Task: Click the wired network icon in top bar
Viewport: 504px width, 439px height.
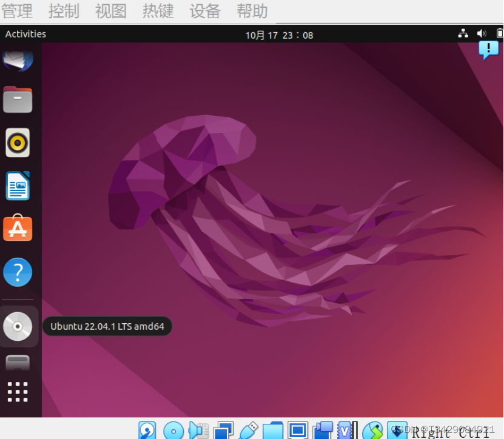Action: [463, 33]
